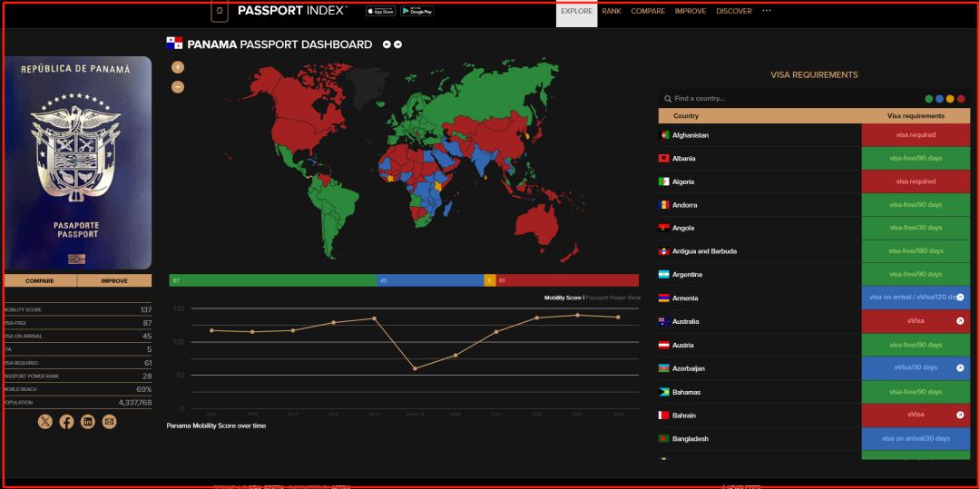Click the Improve button under the passport
Viewport: 980px width, 489px height.
tap(114, 281)
